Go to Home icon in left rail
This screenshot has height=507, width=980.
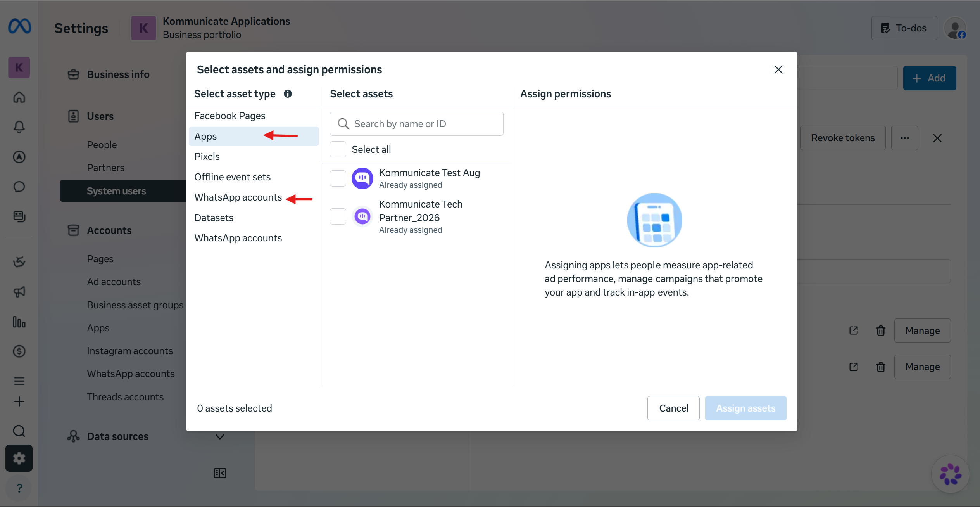[x=19, y=97]
